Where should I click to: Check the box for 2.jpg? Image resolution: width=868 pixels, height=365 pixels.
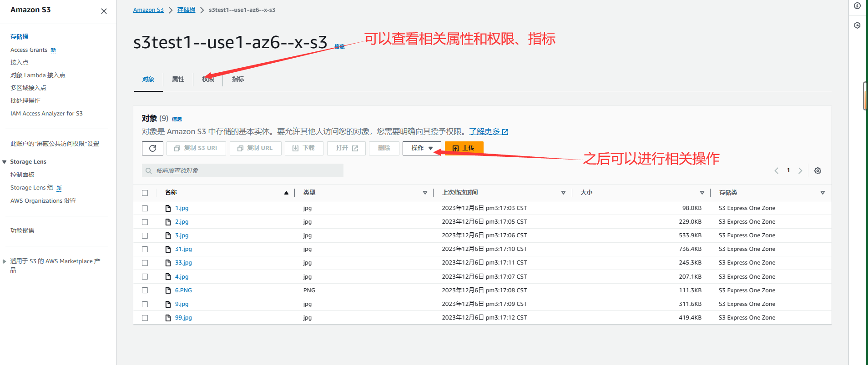coord(145,222)
